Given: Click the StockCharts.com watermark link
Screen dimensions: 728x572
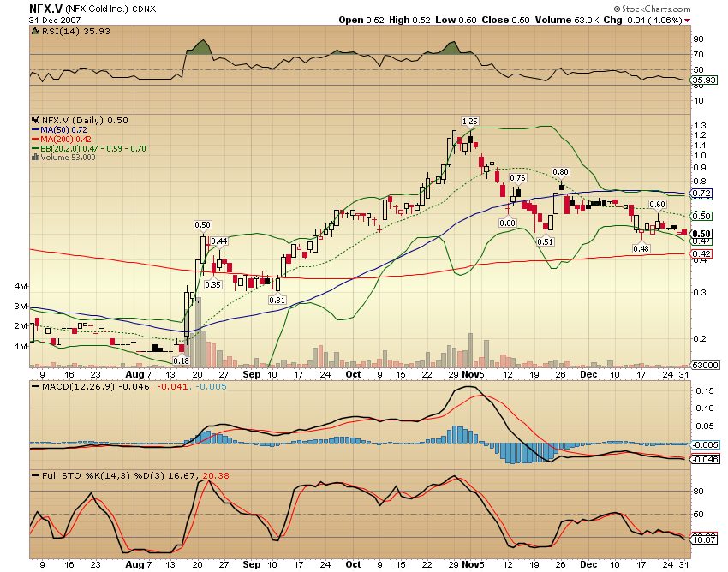Looking at the screenshot, I should [x=652, y=9].
